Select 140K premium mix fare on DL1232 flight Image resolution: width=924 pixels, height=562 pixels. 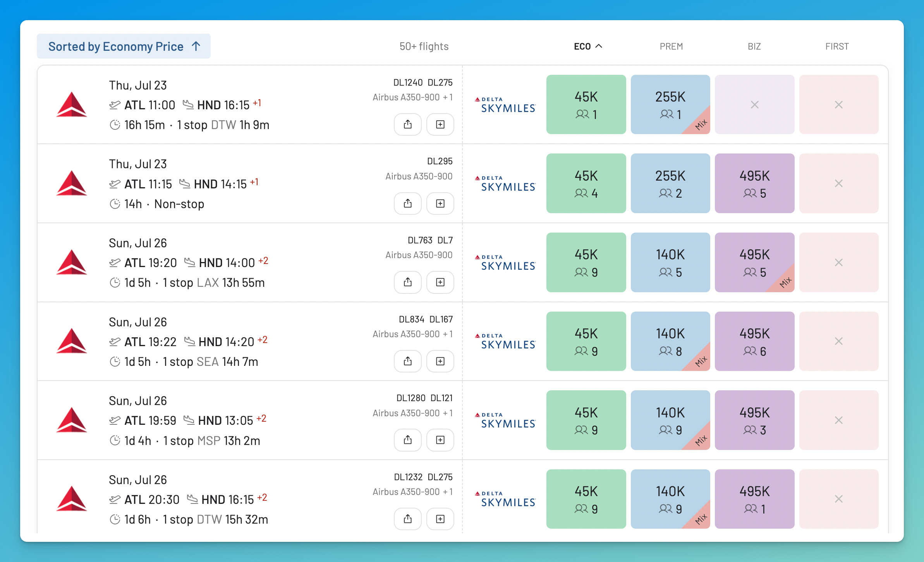[670, 499]
